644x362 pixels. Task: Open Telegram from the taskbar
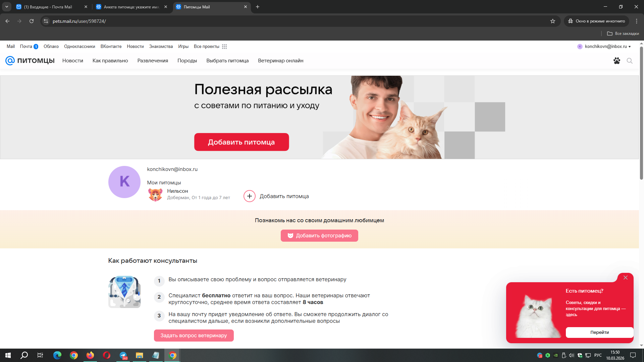(123, 355)
